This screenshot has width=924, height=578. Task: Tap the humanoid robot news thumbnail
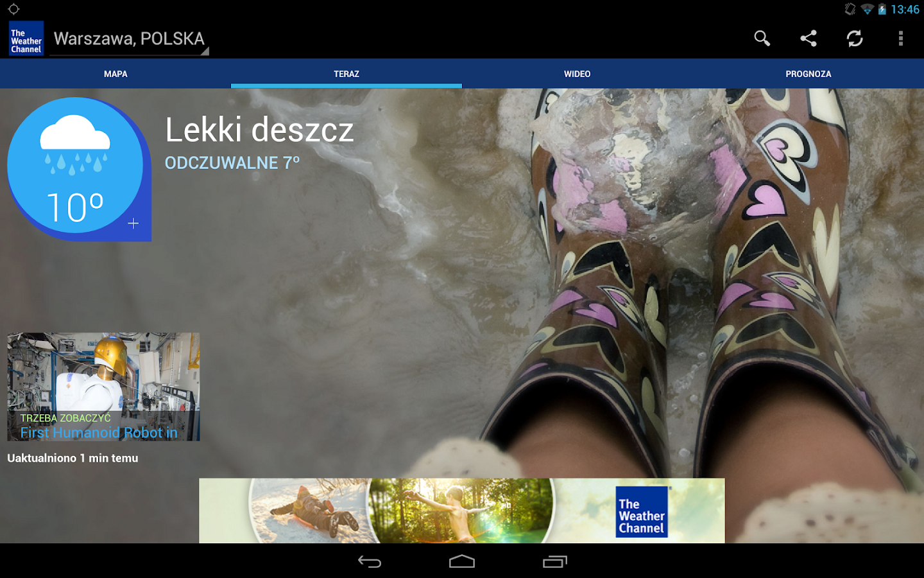point(103,379)
